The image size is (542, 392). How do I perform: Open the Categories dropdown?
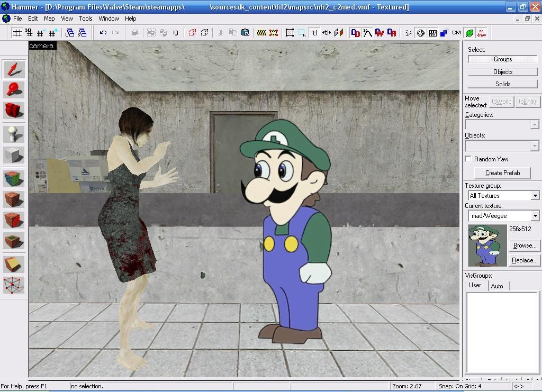[x=535, y=124]
